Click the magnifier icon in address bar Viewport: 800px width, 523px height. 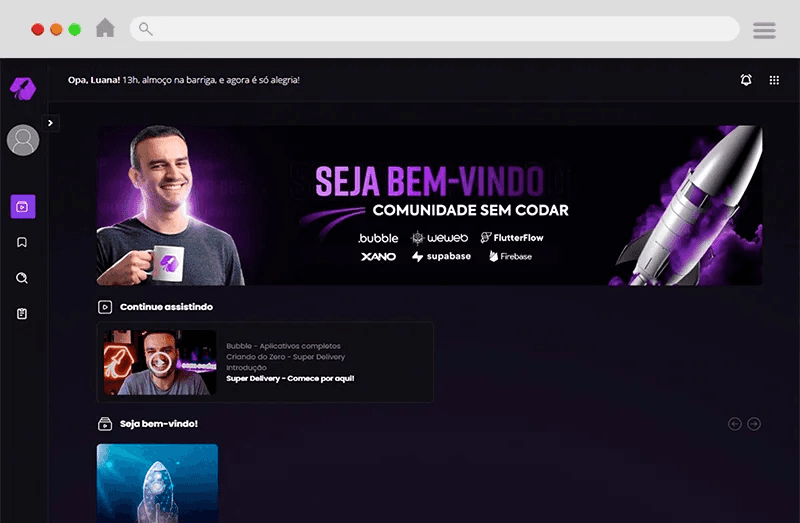click(145, 29)
